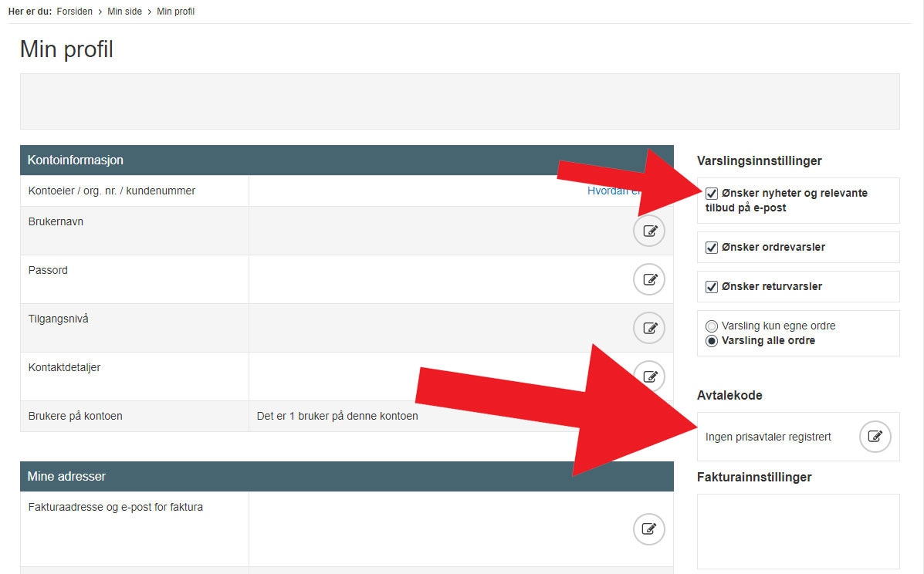Edit the Brukernavn field
The image size is (924, 574).
coord(649,231)
